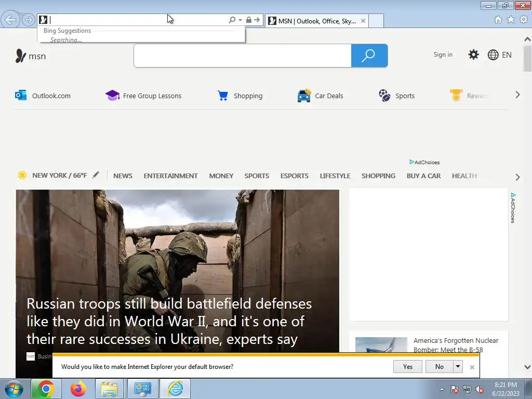Image resolution: width=532 pixels, height=399 pixels.
Task: Open the Sports shortcut with ball icon
Action: coord(396,96)
